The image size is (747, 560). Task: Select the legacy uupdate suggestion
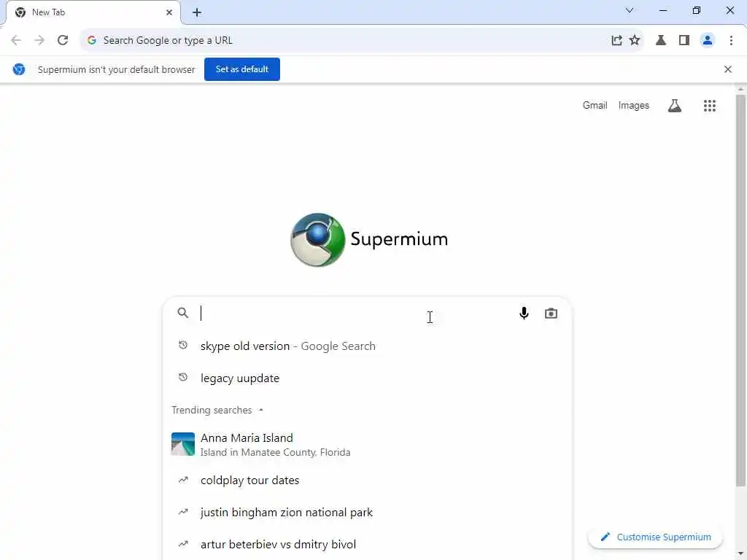click(x=367, y=378)
